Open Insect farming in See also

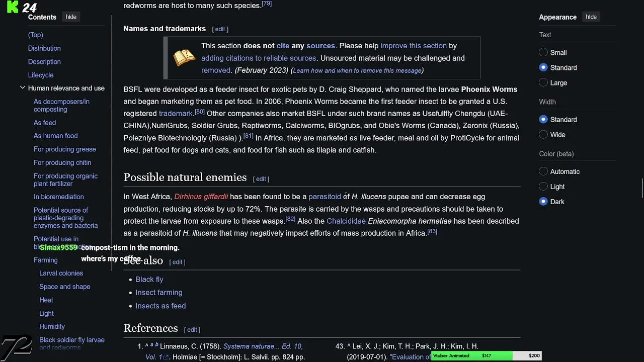click(x=158, y=293)
